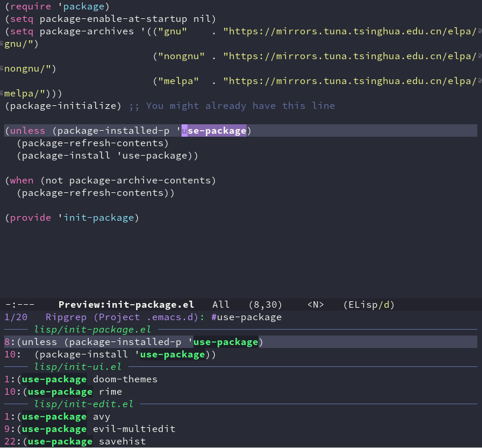Screen dimensions: 482x448
Task: Click the wrapped nongnu/") continuation line
Action: click(30, 69)
